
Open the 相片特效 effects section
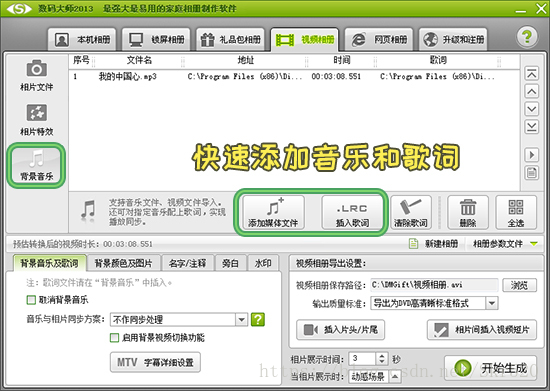[36, 120]
